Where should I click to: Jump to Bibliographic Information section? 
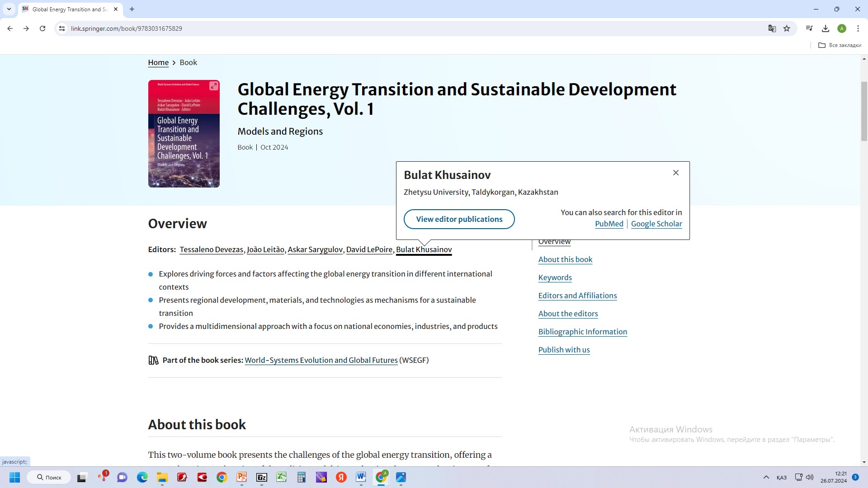582,332
